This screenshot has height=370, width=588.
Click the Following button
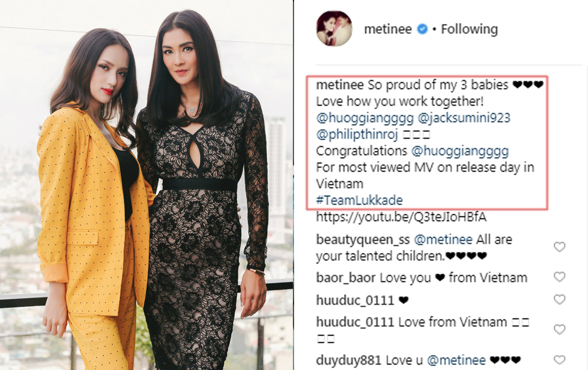[469, 29]
